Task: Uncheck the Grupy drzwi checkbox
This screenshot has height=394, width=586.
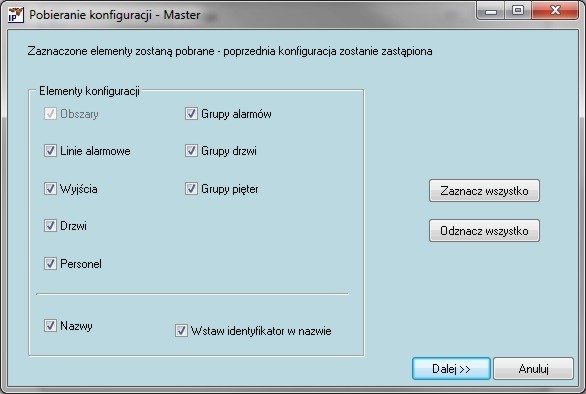Action: tap(191, 151)
